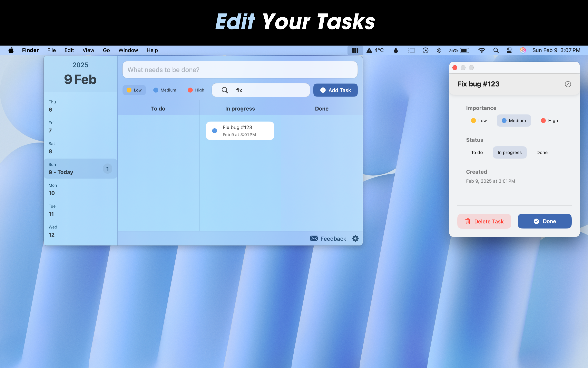Select Tue 11 in the date sidebar
This screenshot has height=368, width=588.
(x=80, y=210)
